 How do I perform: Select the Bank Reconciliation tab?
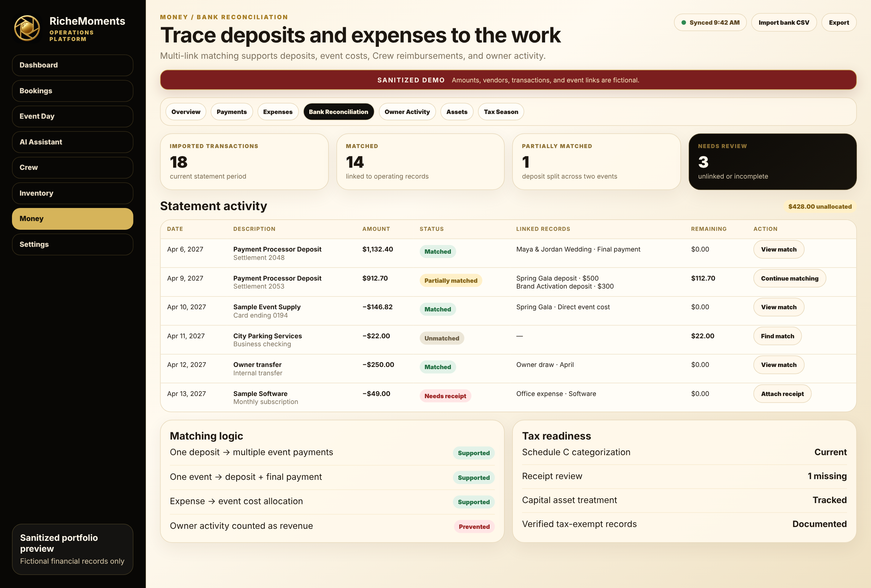(339, 112)
